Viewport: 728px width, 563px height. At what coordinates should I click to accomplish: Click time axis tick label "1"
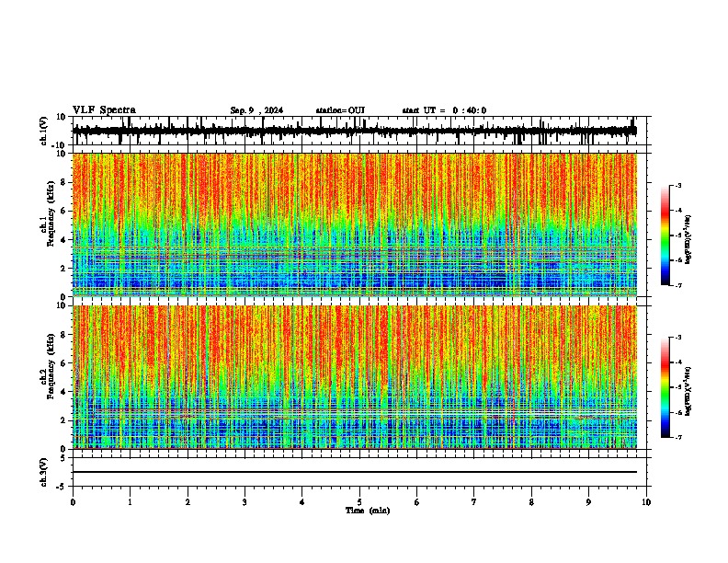[130, 502]
